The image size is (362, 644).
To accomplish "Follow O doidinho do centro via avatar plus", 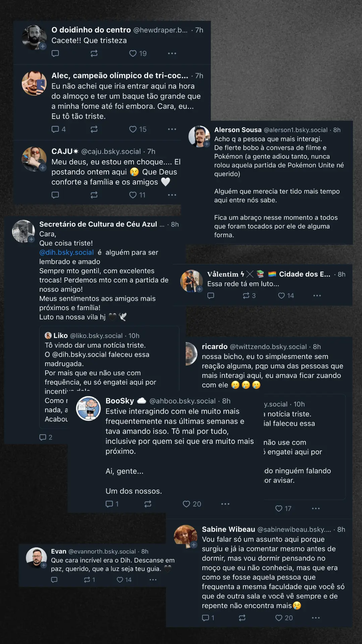I will (43, 46).
